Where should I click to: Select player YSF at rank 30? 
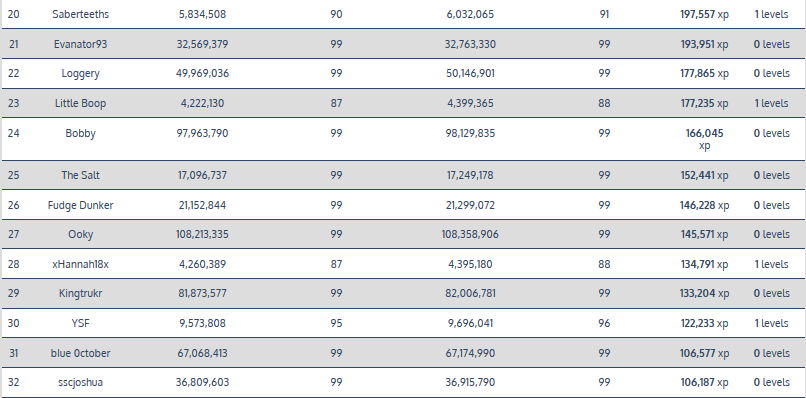[81, 323]
